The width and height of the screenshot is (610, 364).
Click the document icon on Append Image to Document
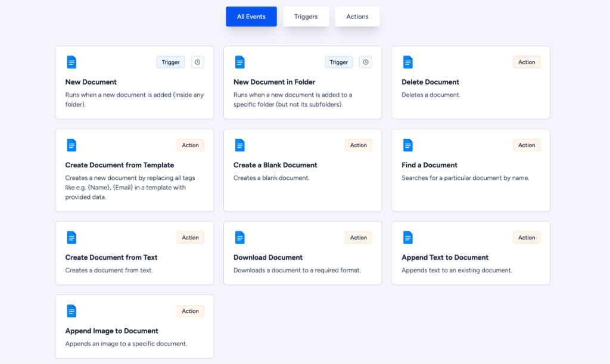[x=71, y=311]
